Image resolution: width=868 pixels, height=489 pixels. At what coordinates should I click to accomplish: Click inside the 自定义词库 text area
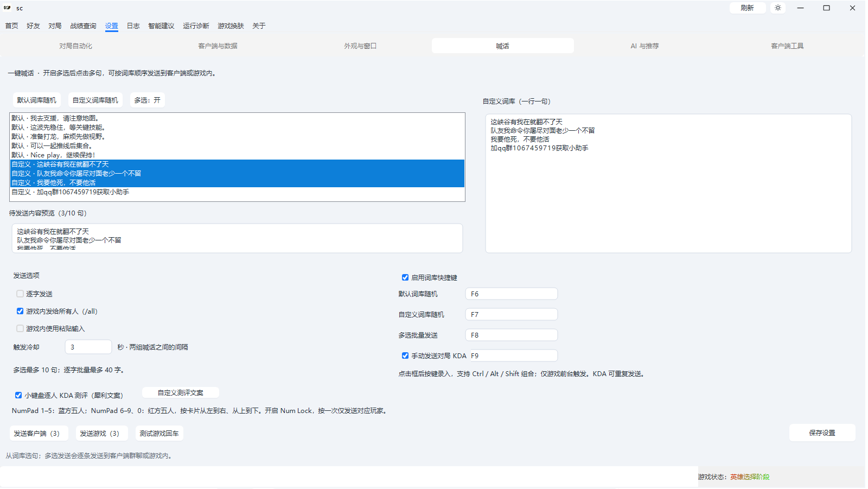[x=668, y=183]
